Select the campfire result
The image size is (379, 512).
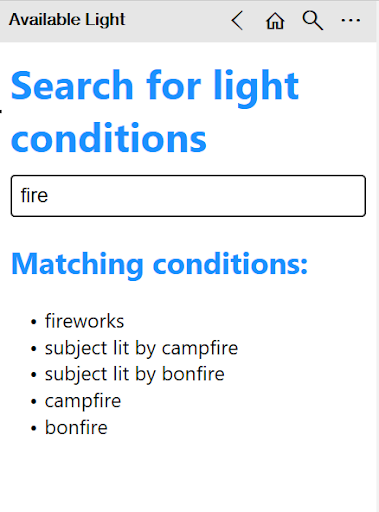click(x=83, y=401)
